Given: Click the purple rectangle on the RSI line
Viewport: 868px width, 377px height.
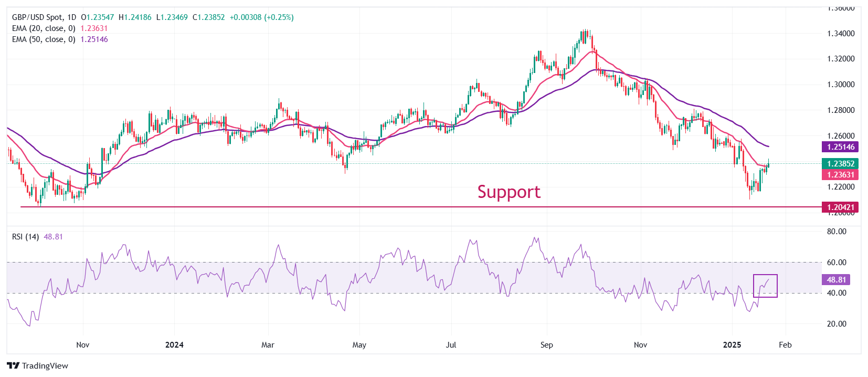Looking at the screenshot, I should coord(765,286).
